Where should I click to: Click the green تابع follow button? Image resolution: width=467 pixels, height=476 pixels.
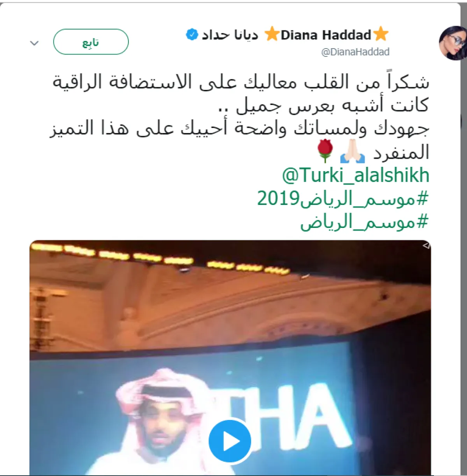(x=91, y=42)
